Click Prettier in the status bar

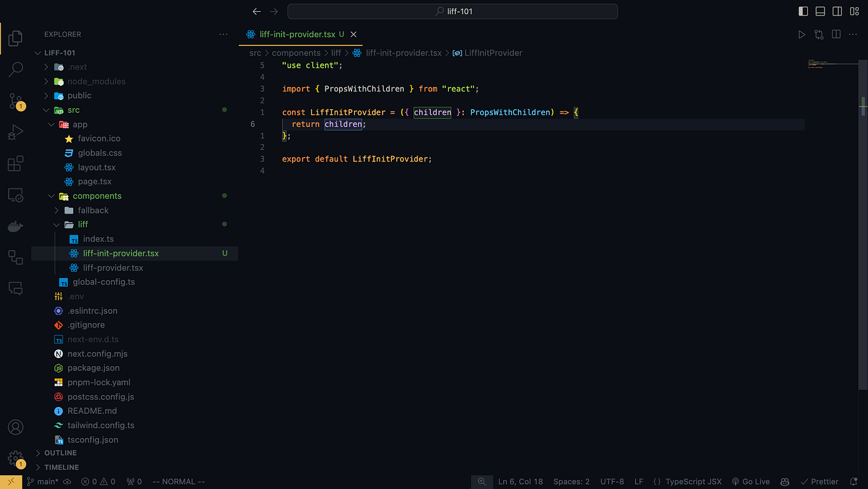[819, 482]
